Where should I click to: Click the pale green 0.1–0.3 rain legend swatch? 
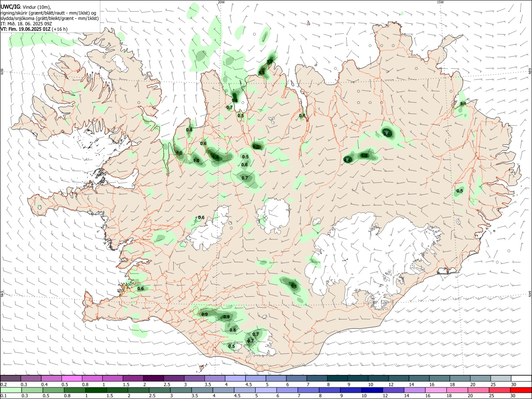(11, 390)
